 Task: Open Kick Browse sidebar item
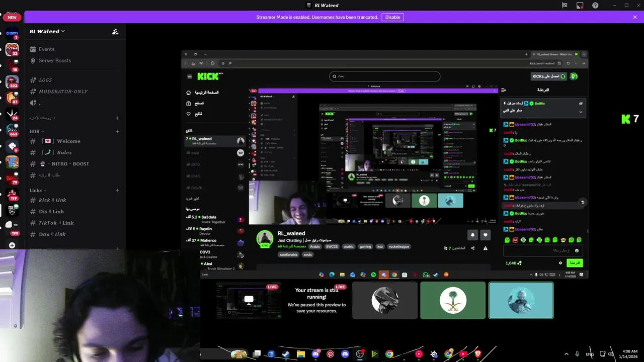[x=195, y=103]
